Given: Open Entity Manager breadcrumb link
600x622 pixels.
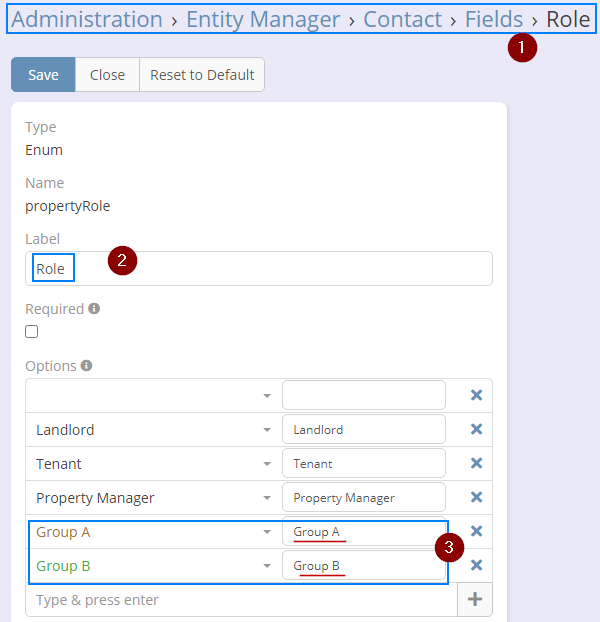Looking at the screenshot, I should [x=263, y=19].
